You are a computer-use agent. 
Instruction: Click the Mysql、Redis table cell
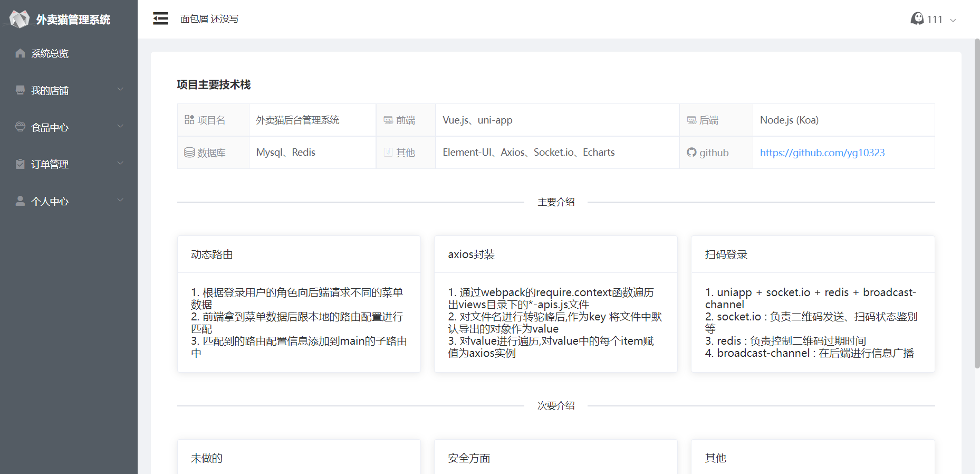[x=312, y=153]
